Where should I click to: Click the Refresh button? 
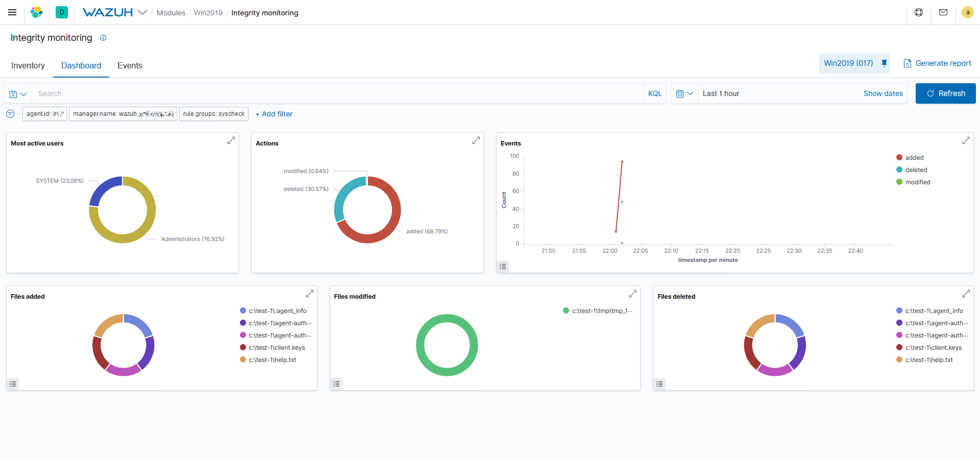coord(945,93)
